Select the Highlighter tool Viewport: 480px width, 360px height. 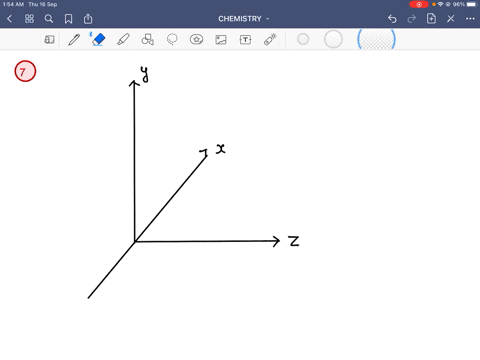(123, 40)
